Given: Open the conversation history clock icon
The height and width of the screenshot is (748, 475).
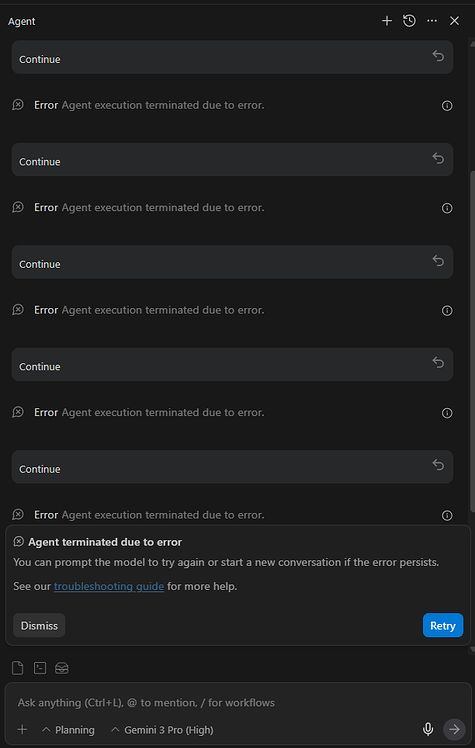Looking at the screenshot, I should click(409, 21).
